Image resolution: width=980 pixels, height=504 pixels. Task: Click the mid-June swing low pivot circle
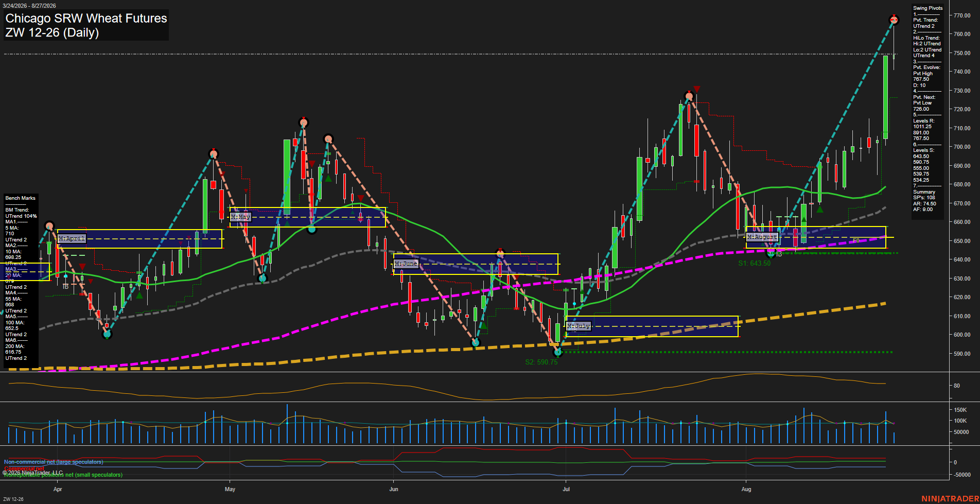pos(476,342)
